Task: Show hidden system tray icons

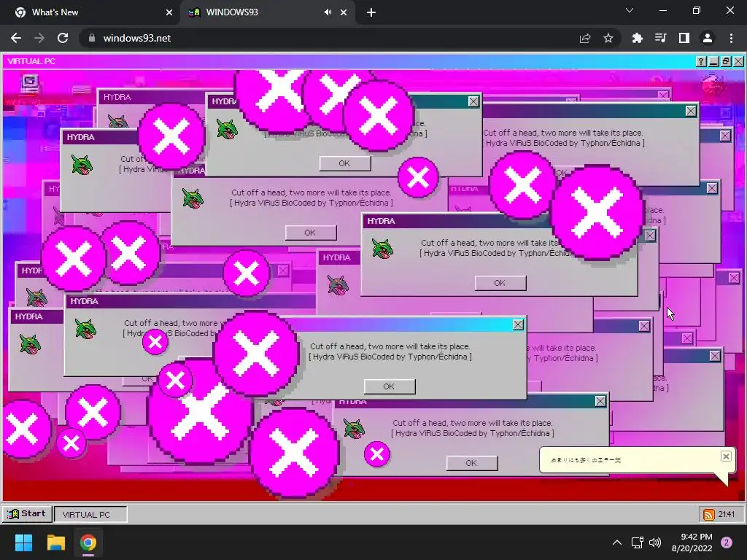Action: 617,542
